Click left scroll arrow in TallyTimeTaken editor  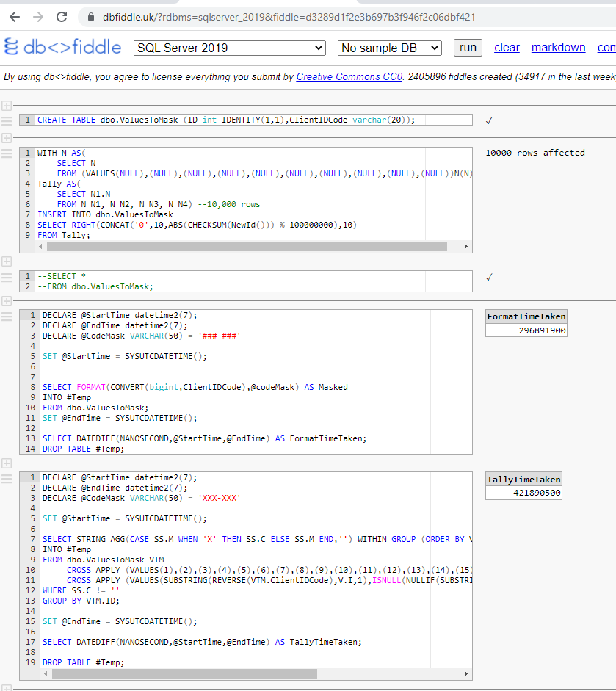tap(46, 674)
